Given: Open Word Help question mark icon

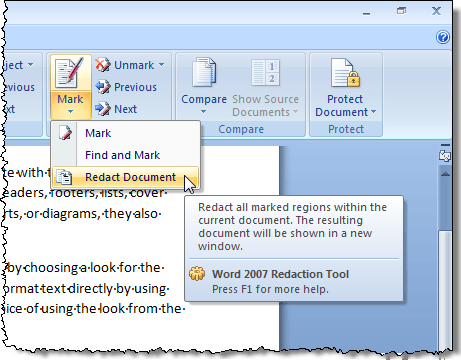Looking at the screenshot, I should [443, 37].
